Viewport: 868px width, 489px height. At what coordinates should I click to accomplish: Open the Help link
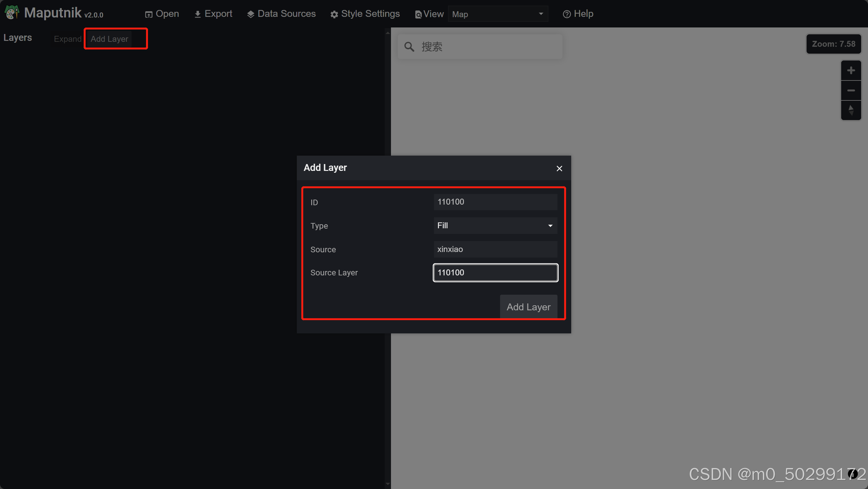[x=578, y=14]
